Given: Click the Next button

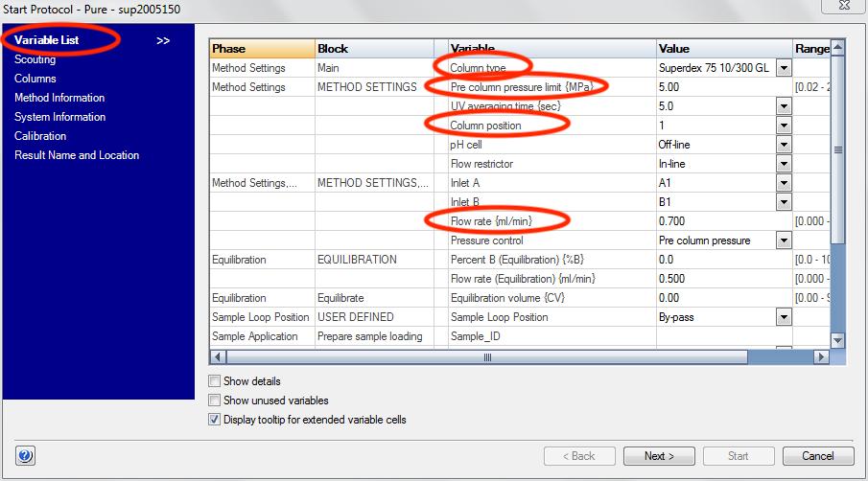Looking at the screenshot, I should [659, 456].
